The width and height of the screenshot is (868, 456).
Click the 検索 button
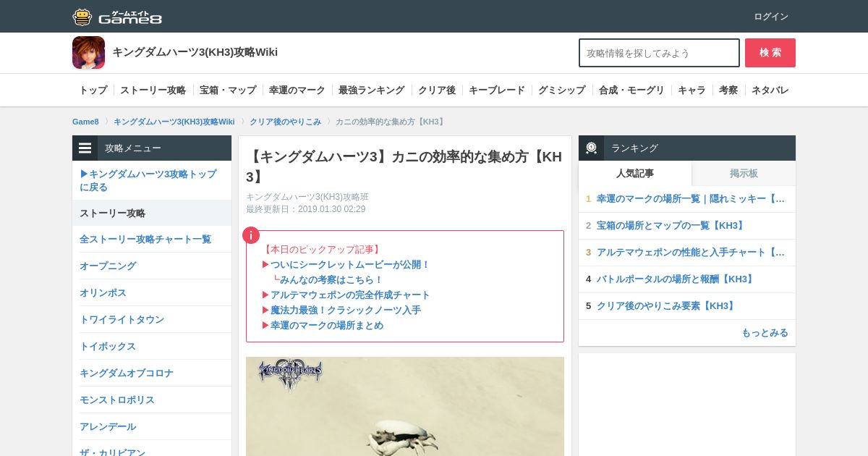[x=770, y=53]
